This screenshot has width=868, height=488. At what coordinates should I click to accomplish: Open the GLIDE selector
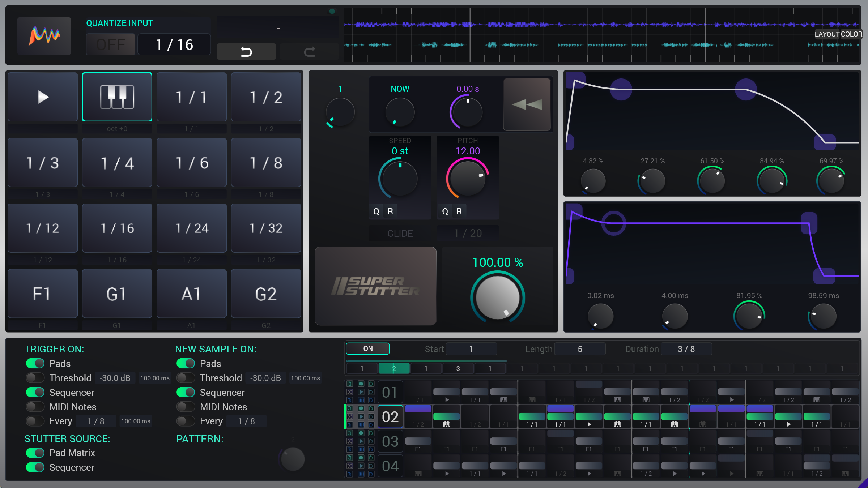pos(399,233)
